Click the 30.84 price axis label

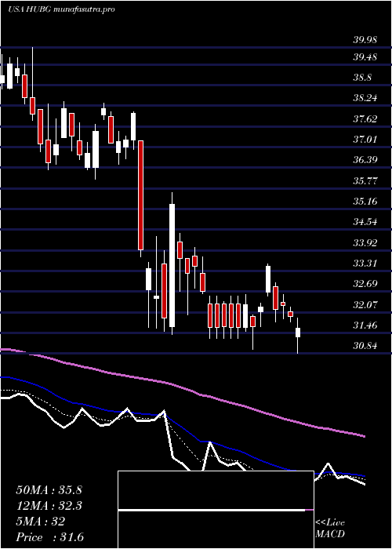point(365,346)
